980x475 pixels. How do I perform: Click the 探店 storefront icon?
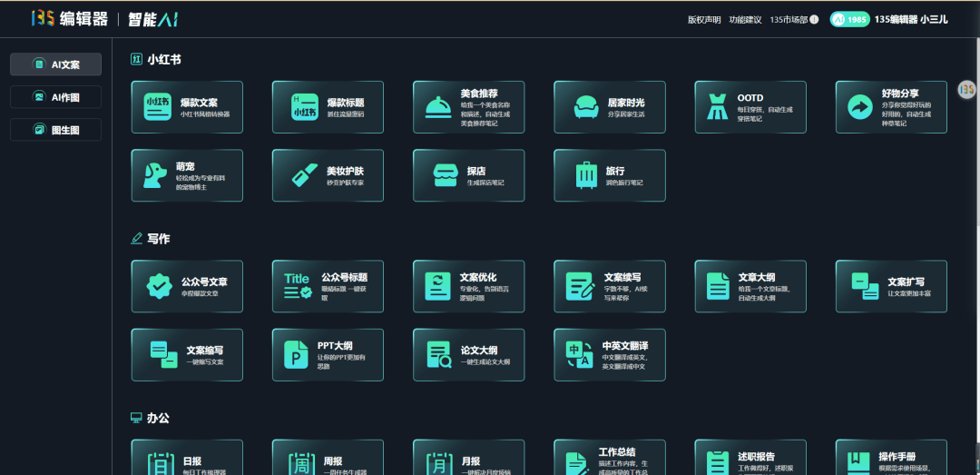(x=446, y=175)
